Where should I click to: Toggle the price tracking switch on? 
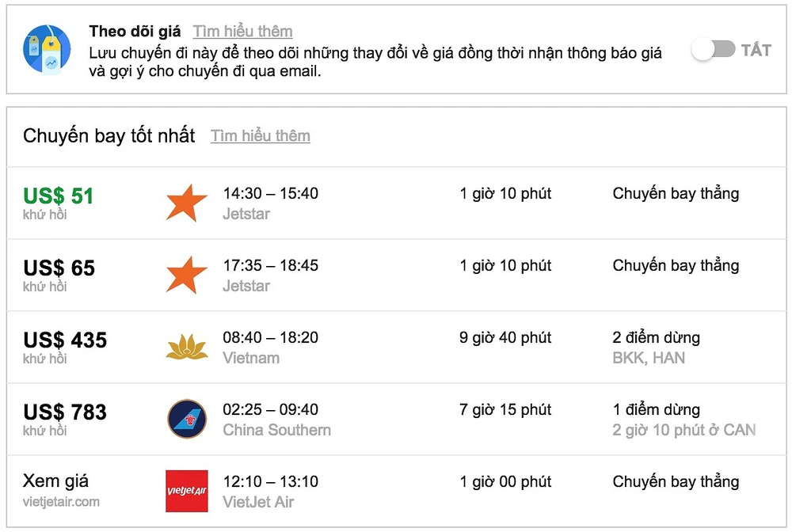pos(713,50)
